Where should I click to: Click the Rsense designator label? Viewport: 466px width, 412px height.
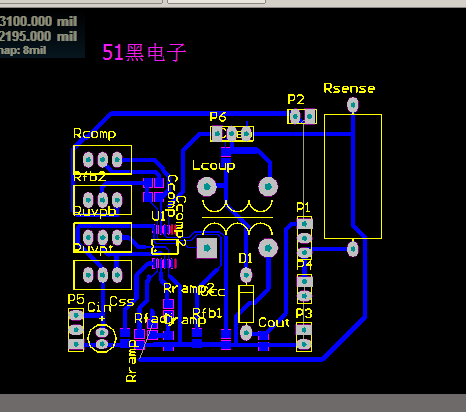pos(349,88)
